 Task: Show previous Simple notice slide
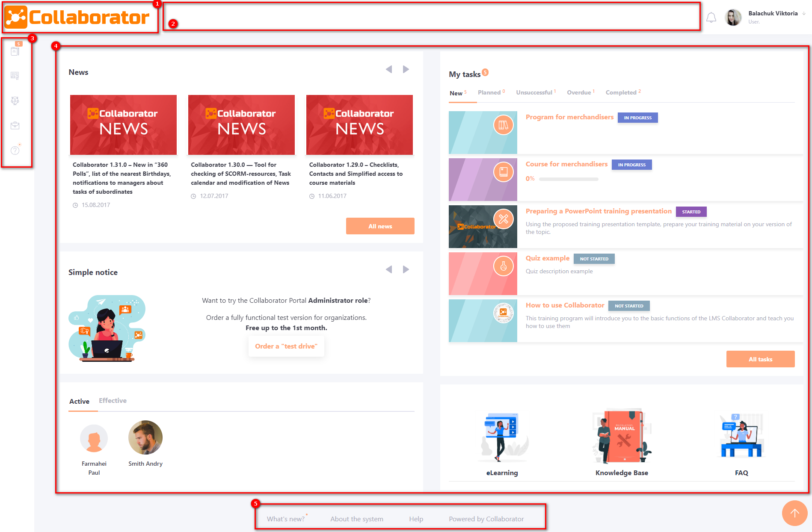[x=389, y=269]
